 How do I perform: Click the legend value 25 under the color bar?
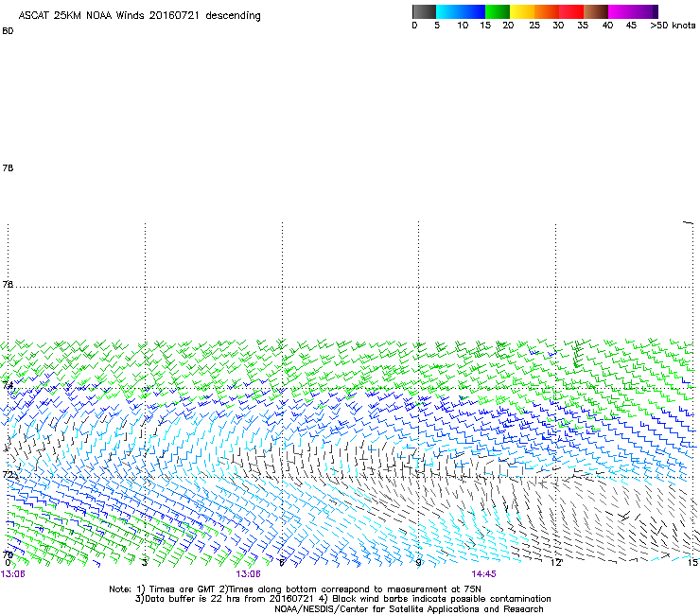(534, 26)
